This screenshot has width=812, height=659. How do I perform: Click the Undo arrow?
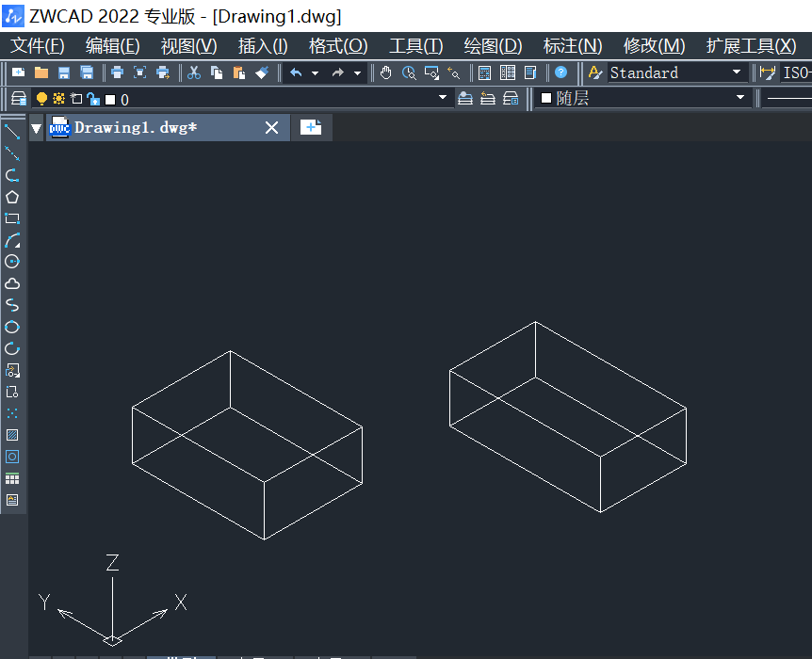tap(296, 72)
